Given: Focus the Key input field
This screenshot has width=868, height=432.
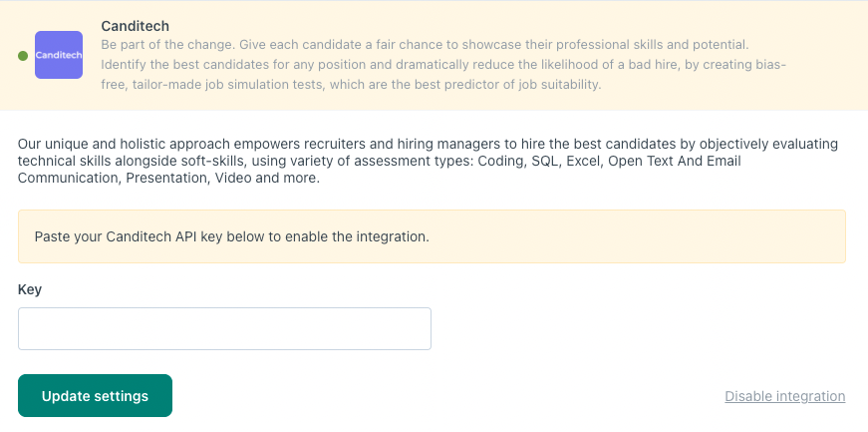Looking at the screenshot, I should point(224,329).
